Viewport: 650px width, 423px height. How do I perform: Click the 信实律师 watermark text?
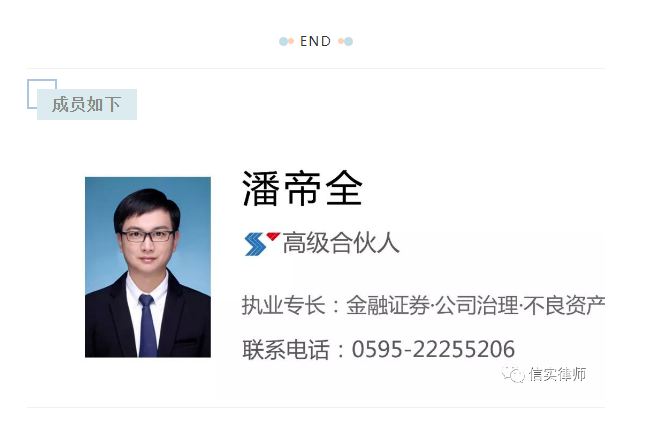click(557, 374)
